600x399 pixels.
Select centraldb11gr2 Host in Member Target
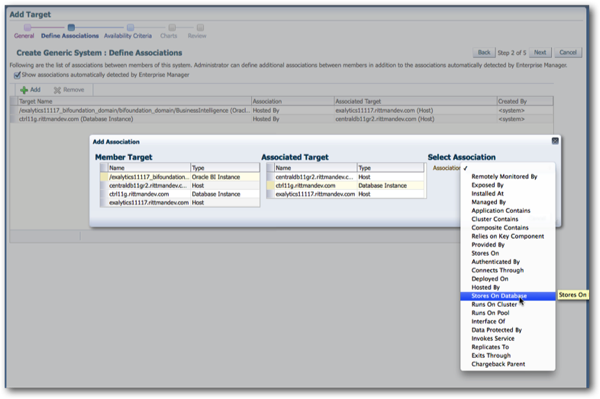180,186
